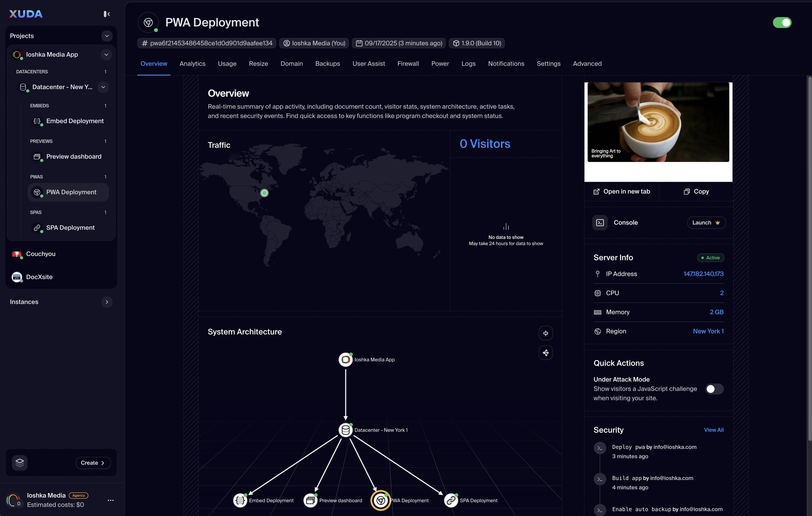Click the layers stack icon beside Create
Image resolution: width=812 pixels, height=516 pixels.
click(x=20, y=463)
